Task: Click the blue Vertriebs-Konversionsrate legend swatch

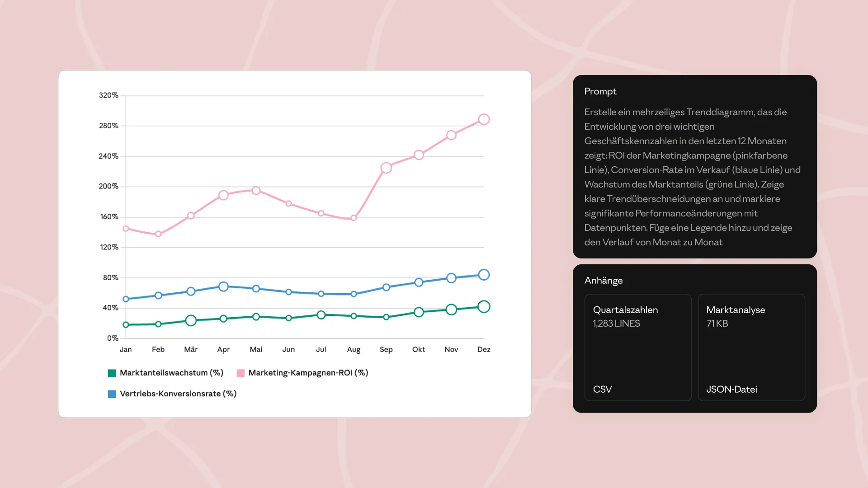Action: pos(112,394)
